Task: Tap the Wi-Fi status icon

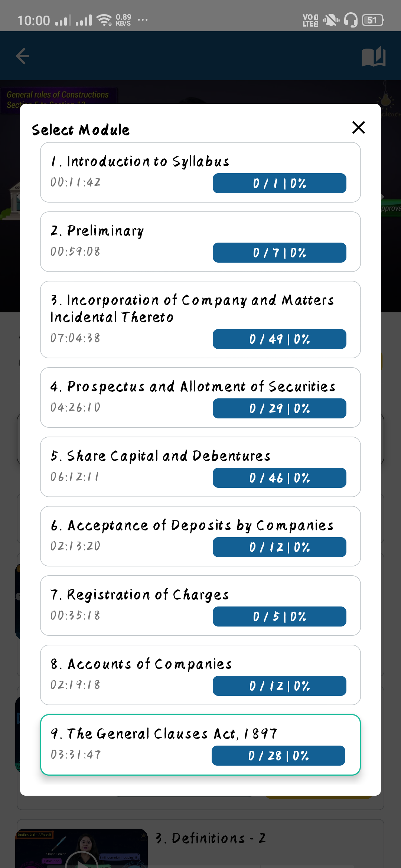Action: tap(104, 20)
